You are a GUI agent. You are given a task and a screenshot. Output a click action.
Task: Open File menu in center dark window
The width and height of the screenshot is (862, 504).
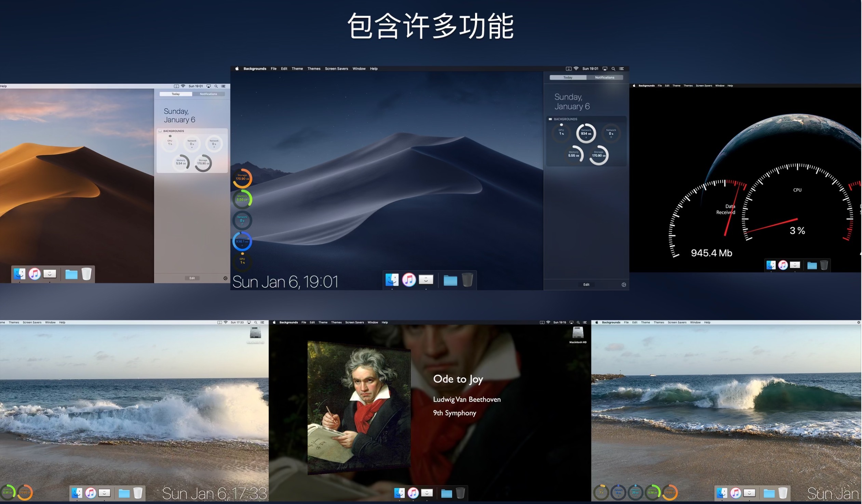click(274, 69)
